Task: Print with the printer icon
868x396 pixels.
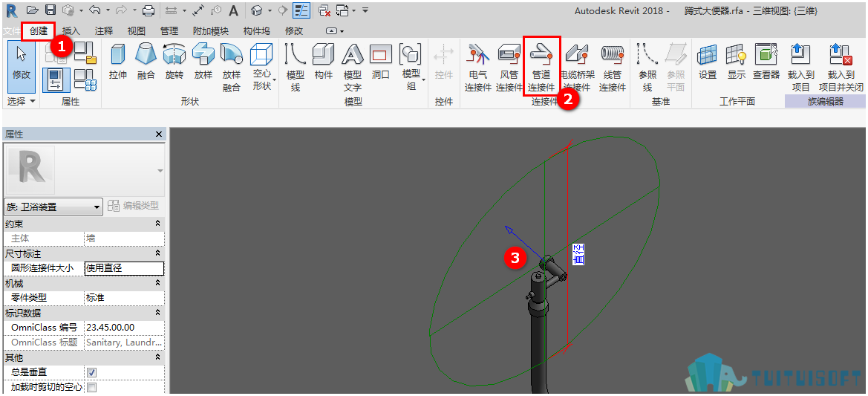Action: pos(149,10)
